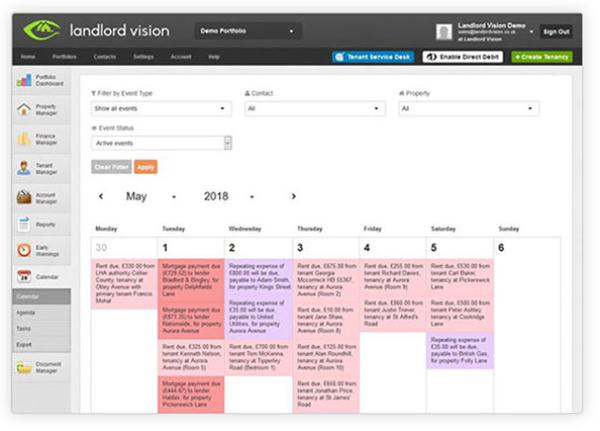Open the May month dropdown

pyautogui.click(x=151, y=196)
